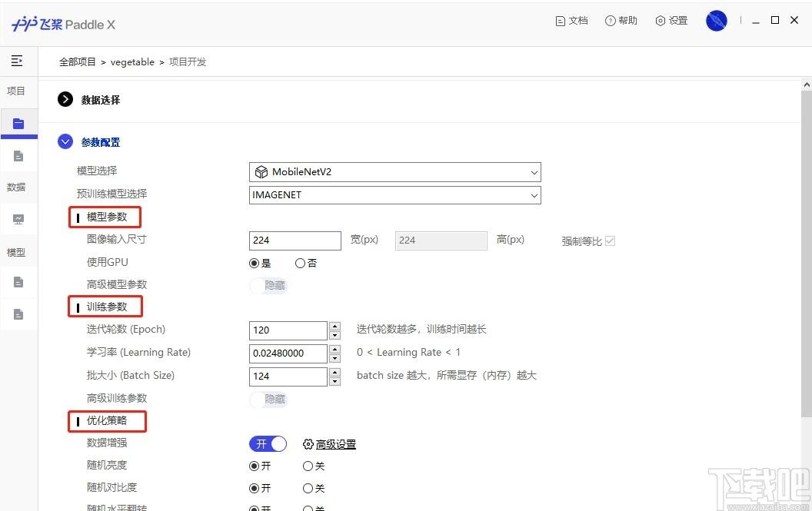
Task: Click the last document icon in sidebar
Action: pyautogui.click(x=18, y=314)
